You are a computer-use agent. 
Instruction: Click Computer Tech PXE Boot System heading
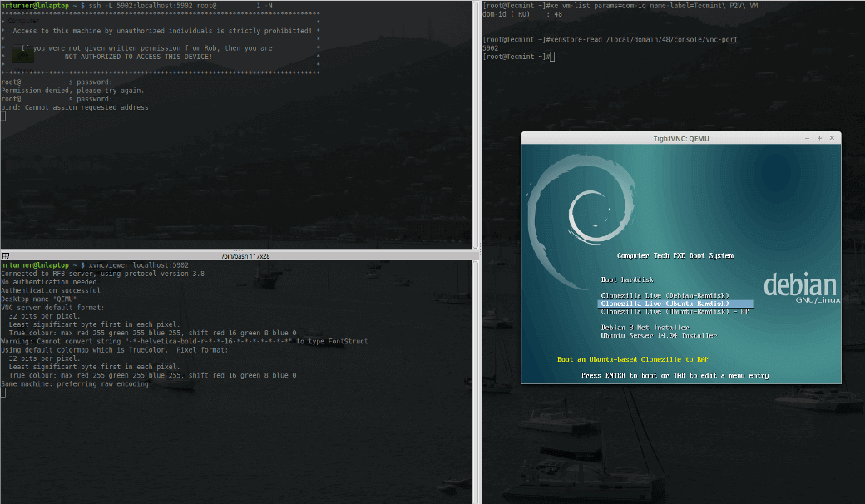coord(675,255)
